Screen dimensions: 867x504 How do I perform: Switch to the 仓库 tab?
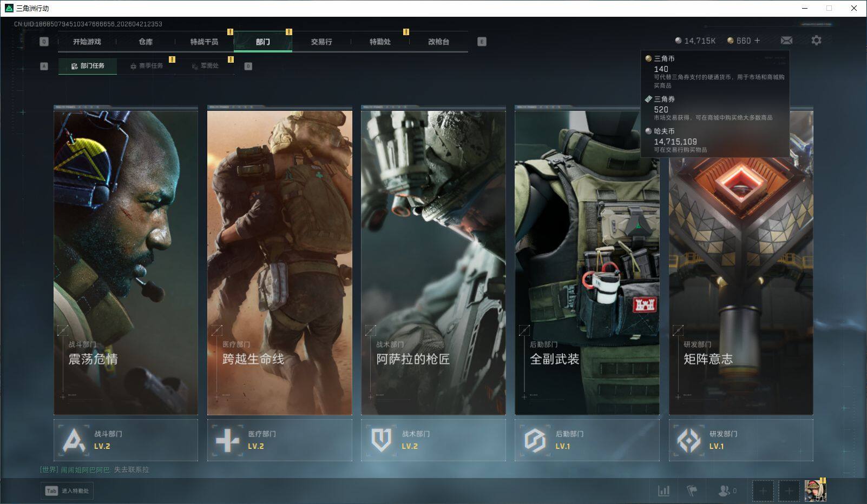[146, 42]
